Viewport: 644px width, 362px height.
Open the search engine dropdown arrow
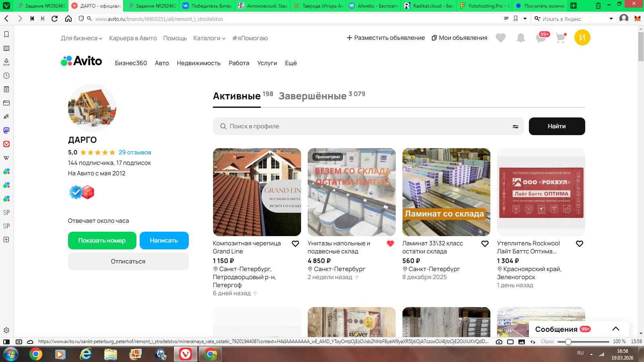(x=611, y=19)
